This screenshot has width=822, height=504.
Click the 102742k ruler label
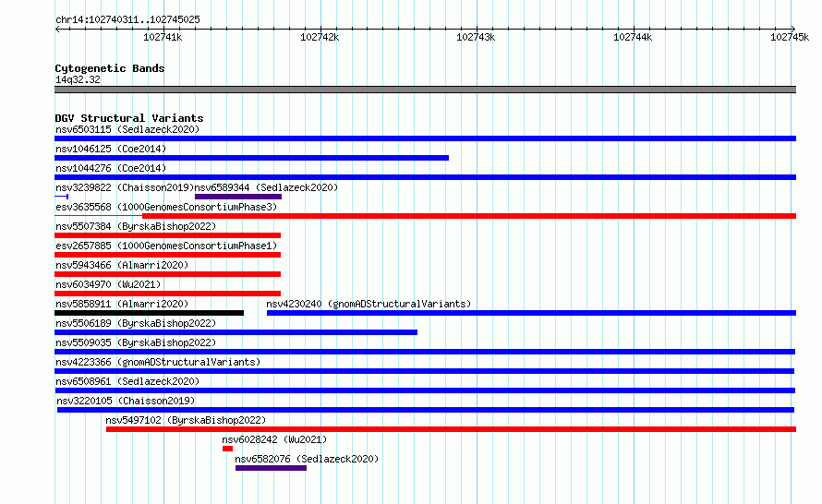320,37
